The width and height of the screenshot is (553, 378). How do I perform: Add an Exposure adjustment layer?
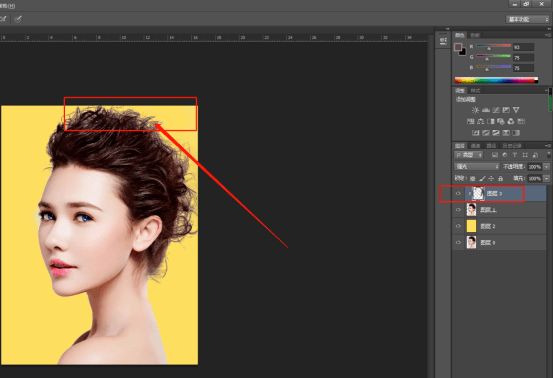506,110
